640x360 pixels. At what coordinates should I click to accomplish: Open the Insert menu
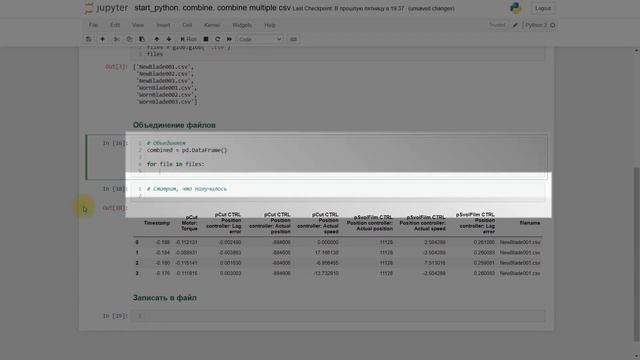point(163,25)
